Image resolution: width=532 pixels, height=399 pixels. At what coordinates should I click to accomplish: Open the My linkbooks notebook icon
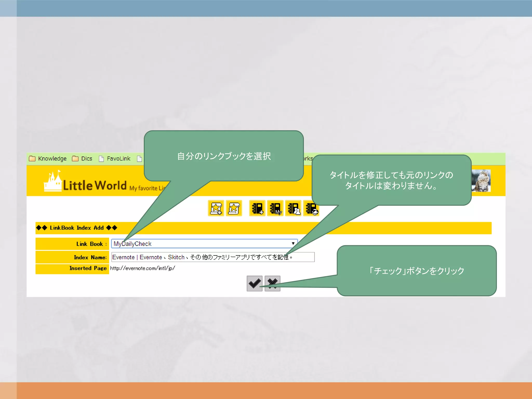[x=275, y=208]
